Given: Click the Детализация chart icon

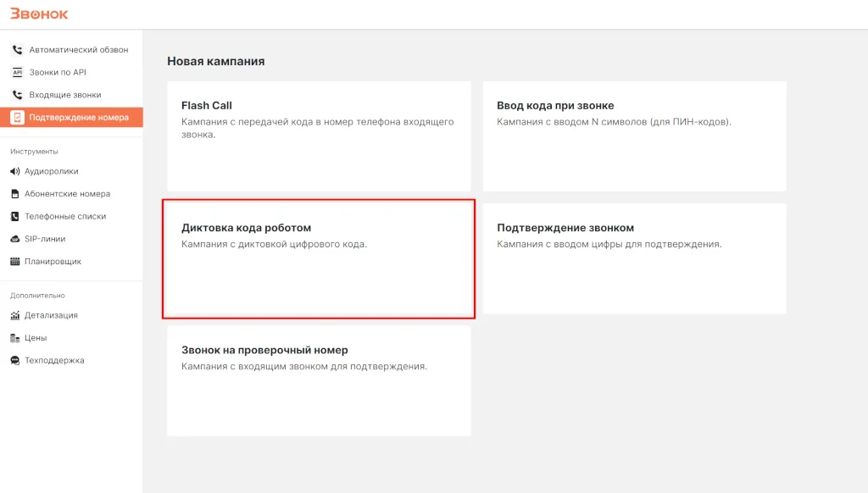Looking at the screenshot, I should [x=14, y=315].
